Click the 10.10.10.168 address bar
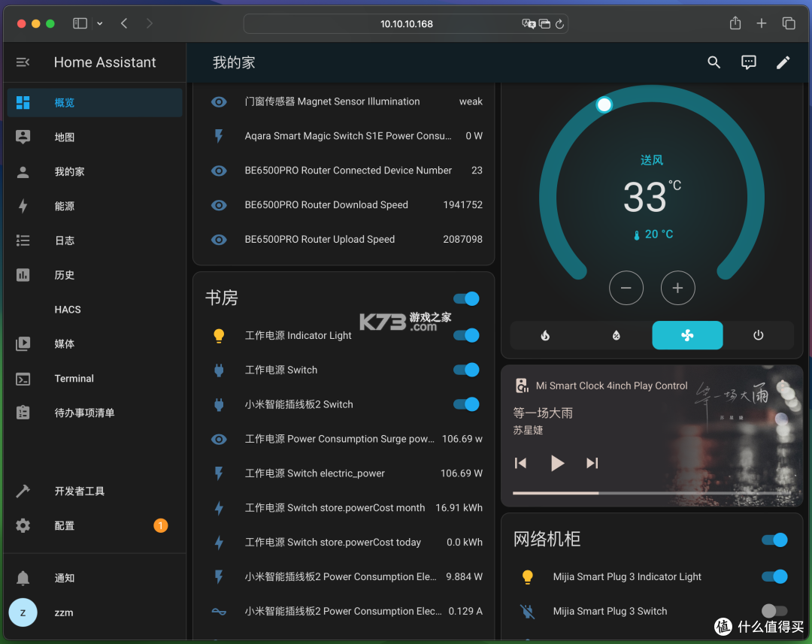 pyautogui.click(x=406, y=24)
